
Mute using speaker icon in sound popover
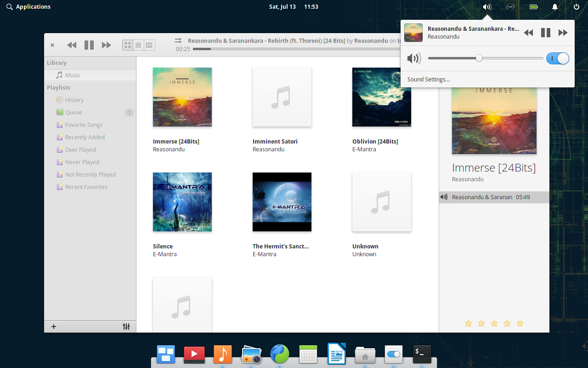pos(414,58)
